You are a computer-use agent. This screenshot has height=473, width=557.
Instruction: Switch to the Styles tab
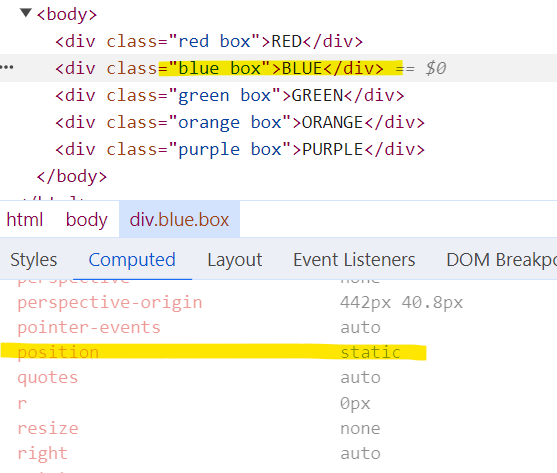point(33,260)
